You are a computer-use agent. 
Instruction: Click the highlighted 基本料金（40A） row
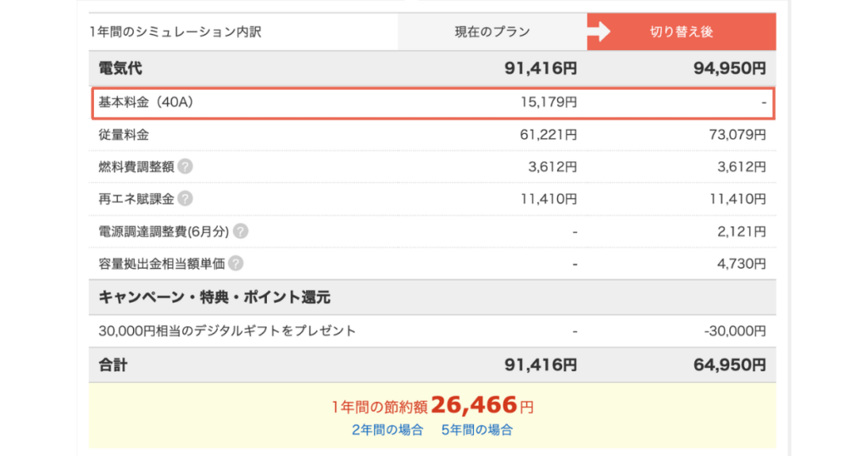coord(433,103)
